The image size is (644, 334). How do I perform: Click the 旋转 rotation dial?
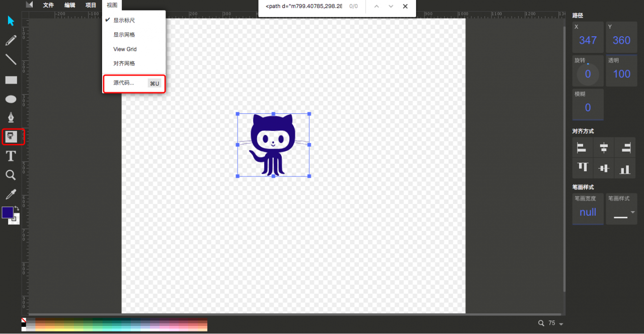pos(588,74)
